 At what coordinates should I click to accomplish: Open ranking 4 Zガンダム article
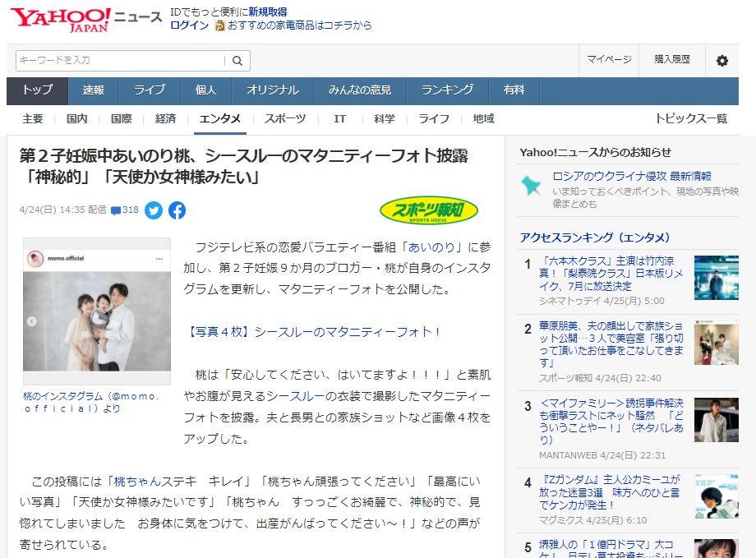pyautogui.click(x=610, y=492)
